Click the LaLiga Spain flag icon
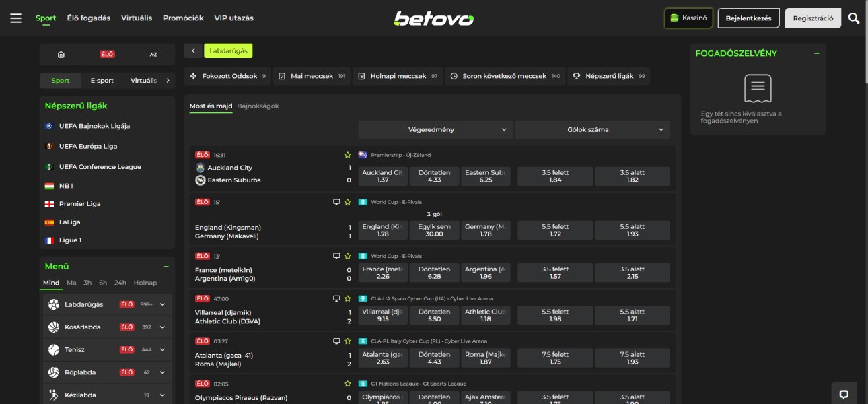This screenshot has width=868, height=404. click(49, 222)
